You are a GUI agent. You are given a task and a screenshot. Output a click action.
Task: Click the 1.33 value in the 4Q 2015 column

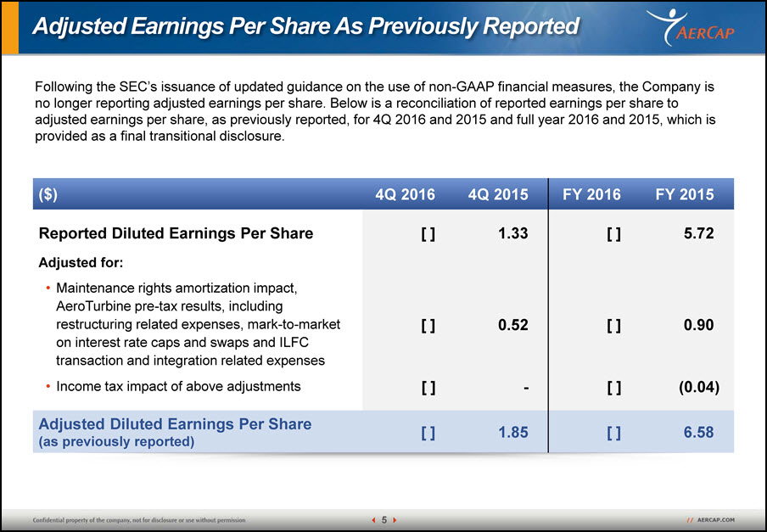pyautogui.click(x=513, y=232)
